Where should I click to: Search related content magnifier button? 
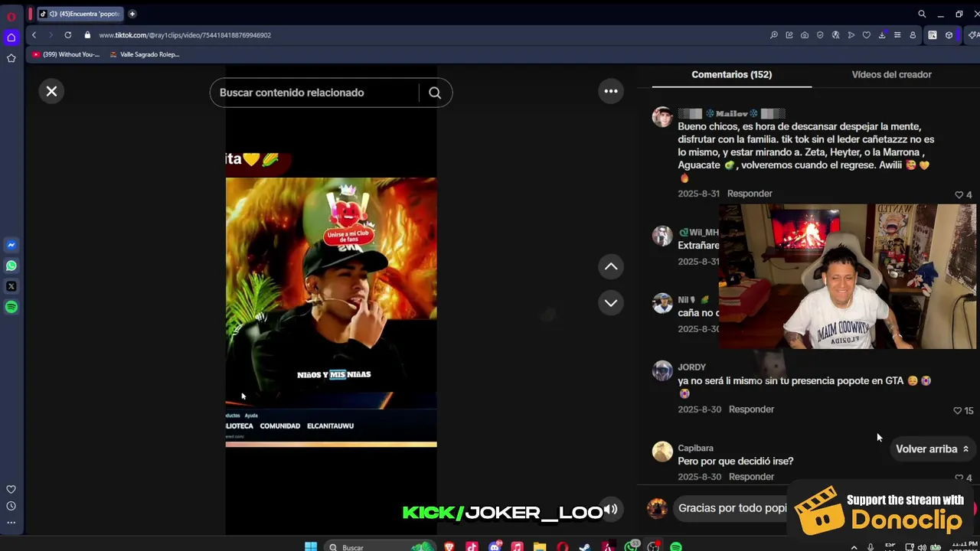click(x=435, y=93)
